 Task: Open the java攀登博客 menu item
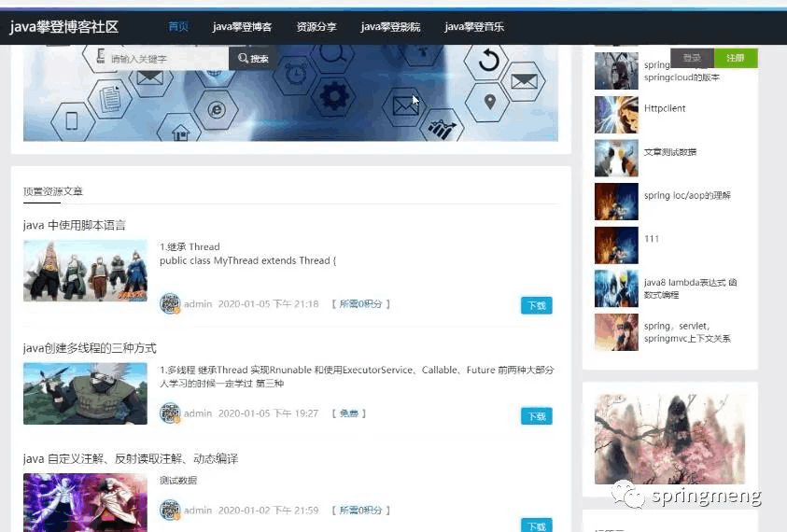242,26
